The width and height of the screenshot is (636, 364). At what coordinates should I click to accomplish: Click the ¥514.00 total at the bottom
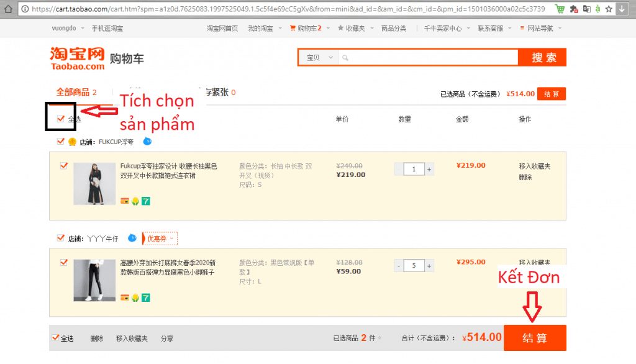(x=482, y=337)
